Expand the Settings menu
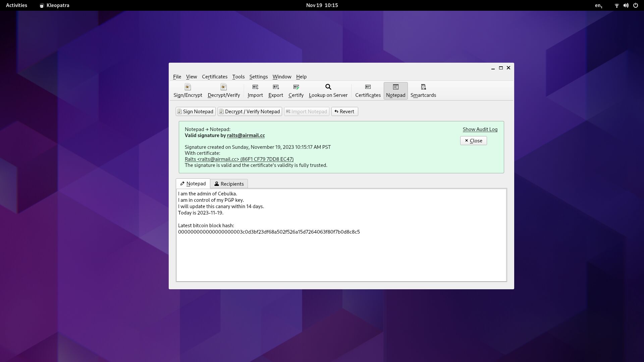The image size is (644, 362). coord(259,76)
